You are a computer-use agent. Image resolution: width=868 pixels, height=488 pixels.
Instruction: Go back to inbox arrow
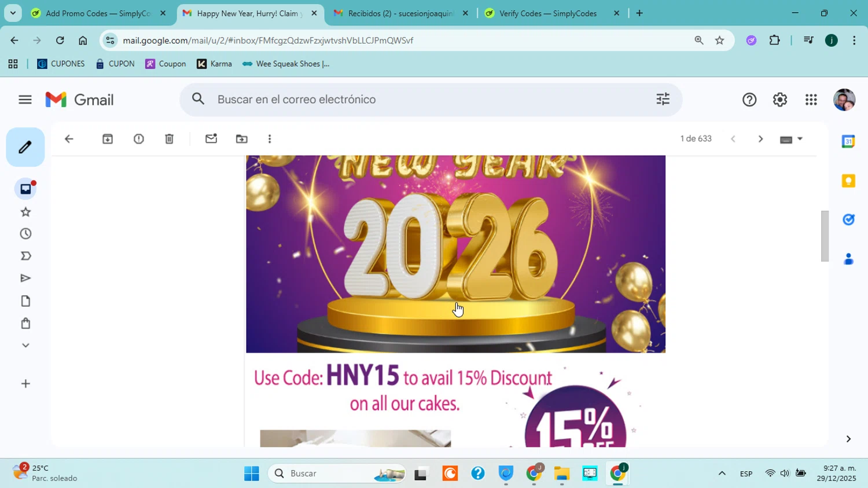[69, 139]
